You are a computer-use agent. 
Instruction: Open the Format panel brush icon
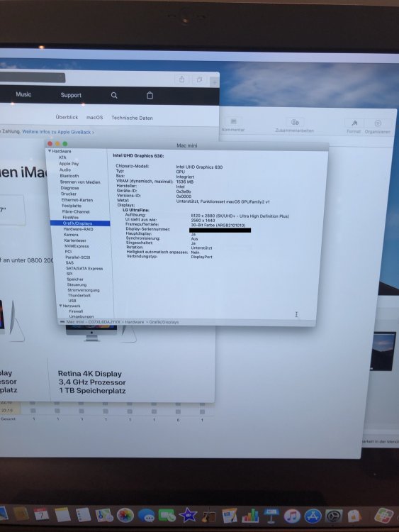click(x=354, y=123)
